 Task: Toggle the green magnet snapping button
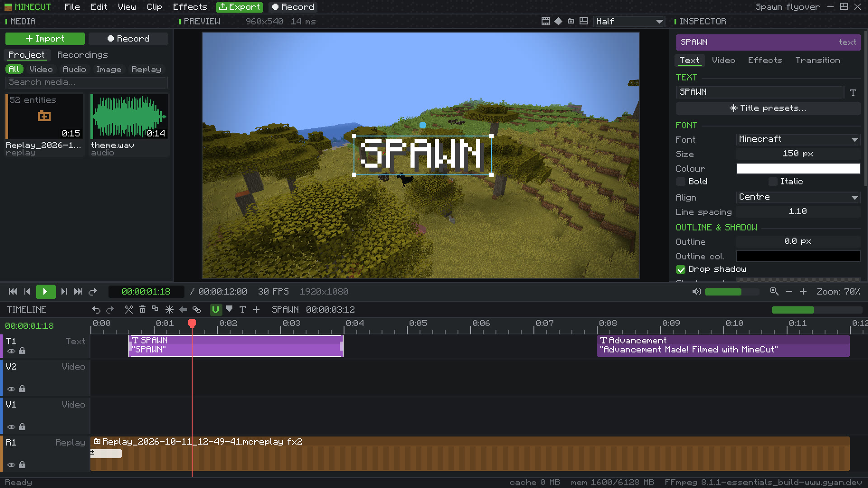coord(216,310)
